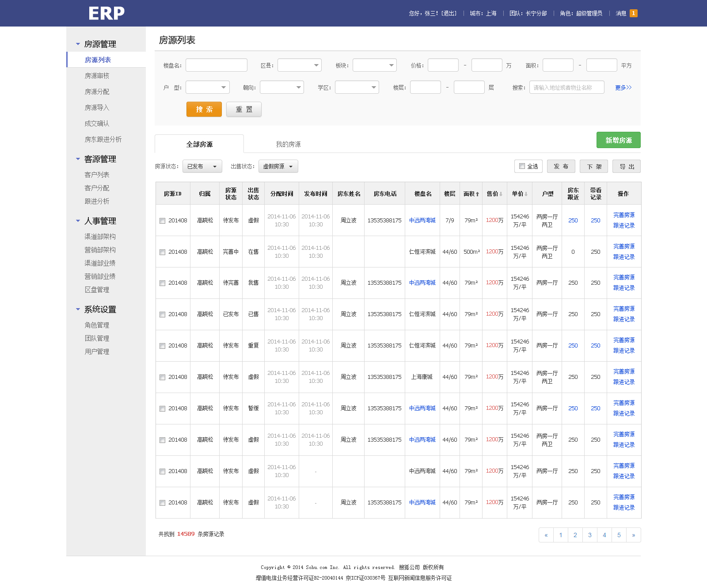Image resolution: width=707 pixels, height=588 pixels.
Task: Select 跟进分析 in the sidebar menu
Action: pyautogui.click(x=97, y=201)
